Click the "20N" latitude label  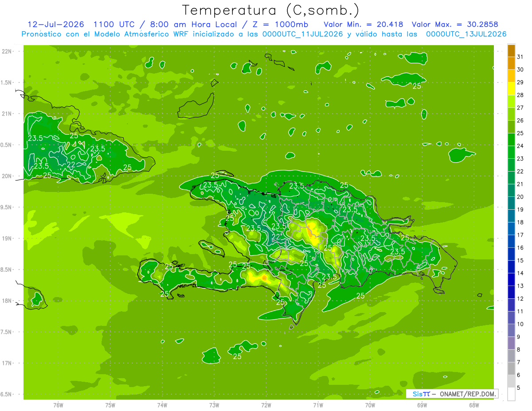coord(8,176)
